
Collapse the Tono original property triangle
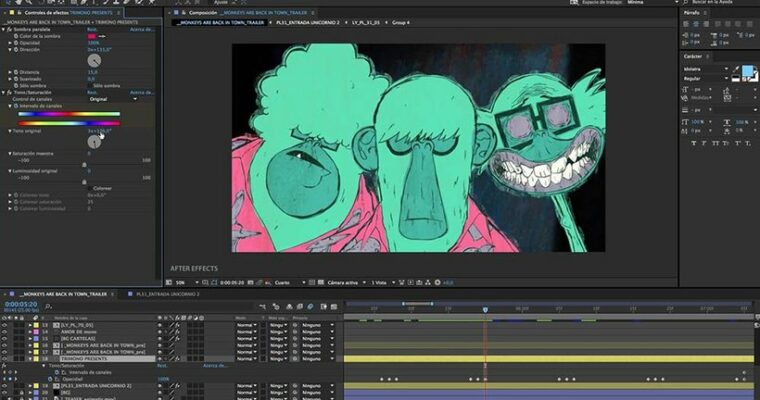pyautogui.click(x=10, y=131)
